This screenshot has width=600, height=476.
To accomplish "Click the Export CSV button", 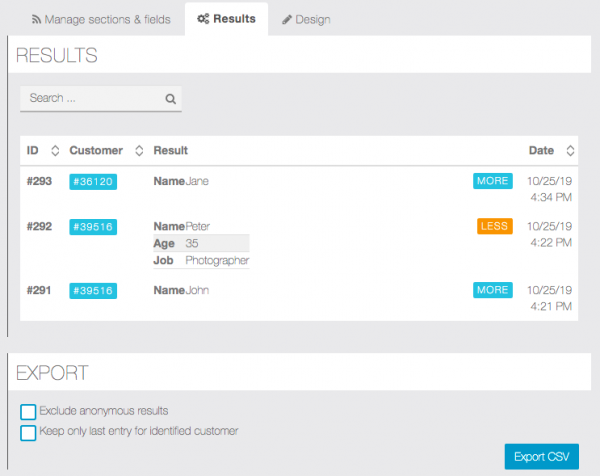I will 541,456.
